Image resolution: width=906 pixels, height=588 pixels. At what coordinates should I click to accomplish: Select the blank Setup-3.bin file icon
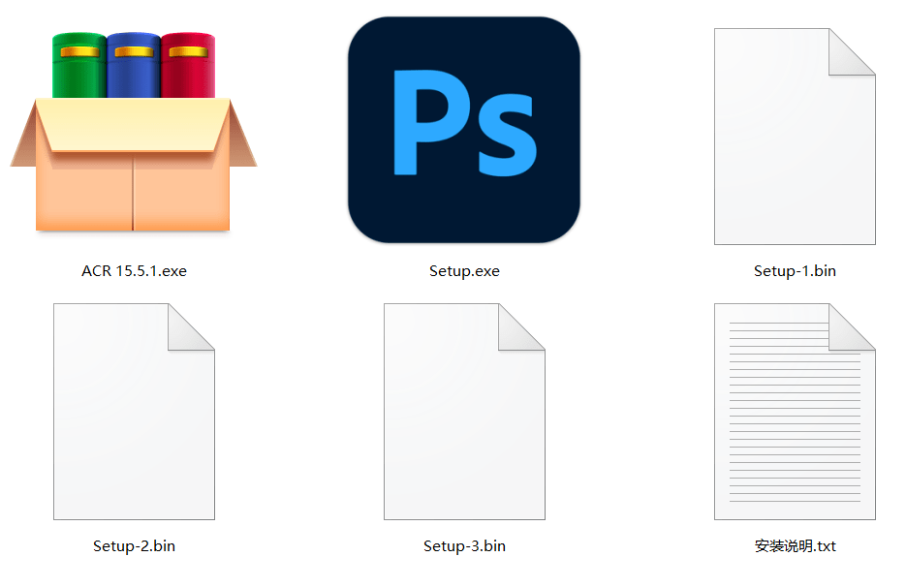(463, 412)
